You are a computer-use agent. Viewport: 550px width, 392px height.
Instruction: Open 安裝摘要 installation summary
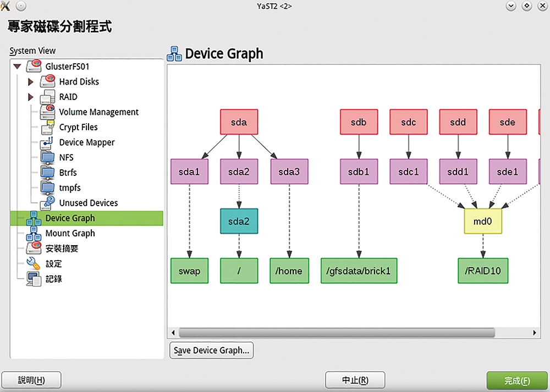pos(62,249)
